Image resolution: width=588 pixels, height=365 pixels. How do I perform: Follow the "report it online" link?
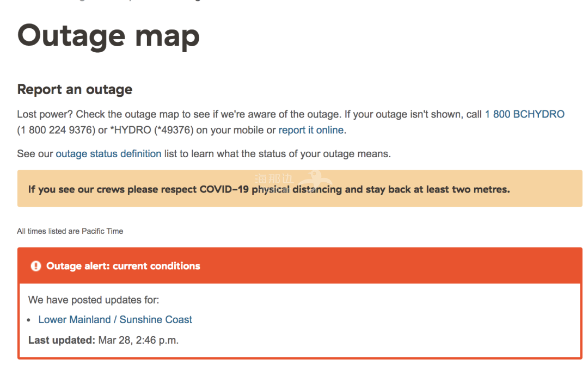coord(311,130)
